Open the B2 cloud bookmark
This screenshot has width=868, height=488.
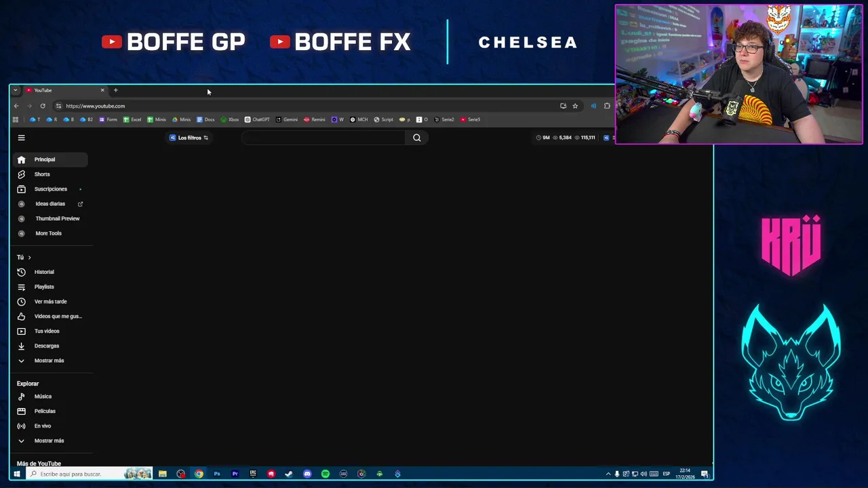(87, 119)
